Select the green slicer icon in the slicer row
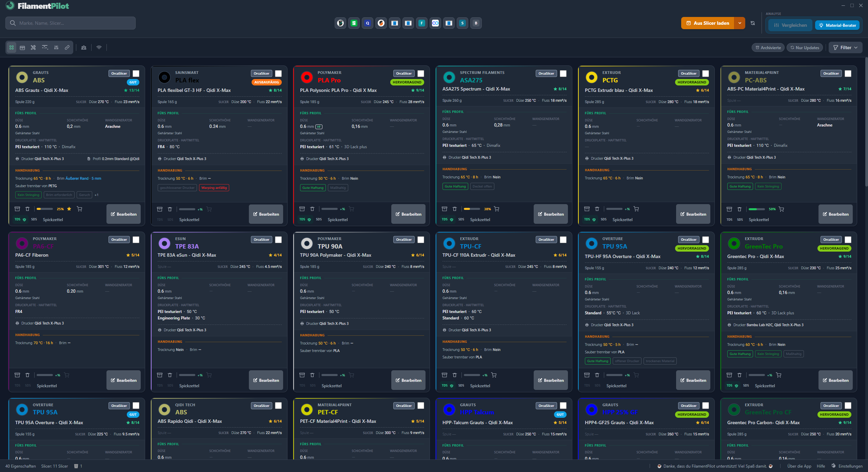The width and height of the screenshot is (868, 472). pos(354,23)
